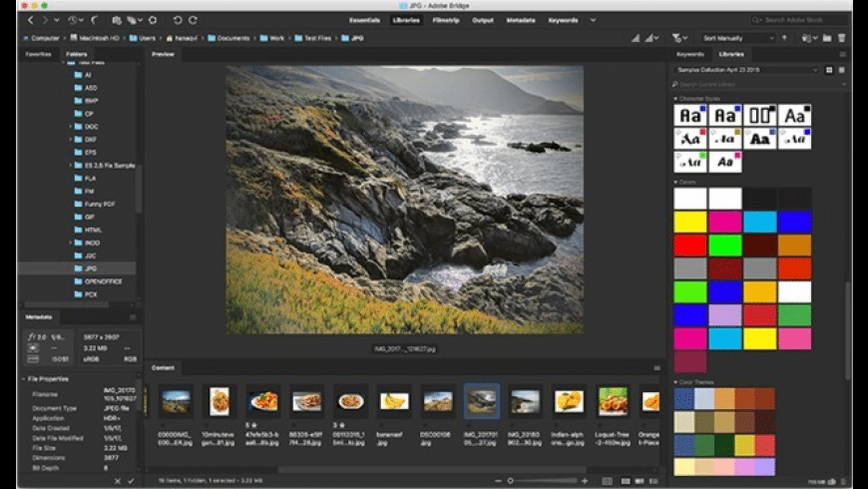Click Cancel metadata changes X icon
Image resolution: width=868 pixels, height=489 pixels.
pyautogui.click(x=117, y=481)
